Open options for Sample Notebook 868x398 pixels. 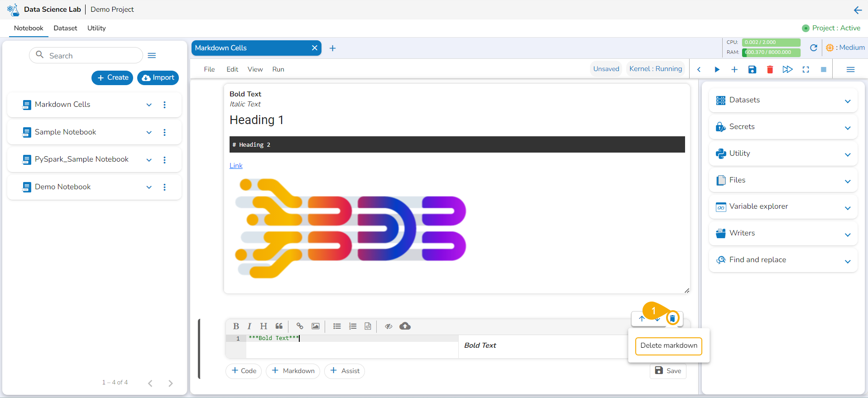point(164,132)
